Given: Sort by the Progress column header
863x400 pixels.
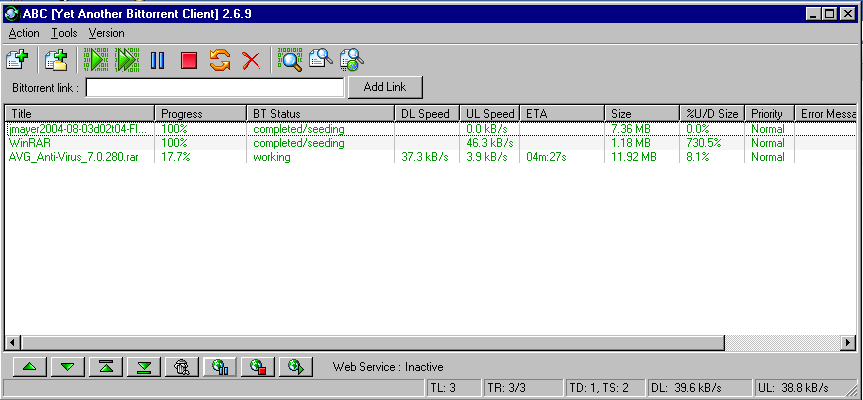Looking at the screenshot, I should click(201, 114).
